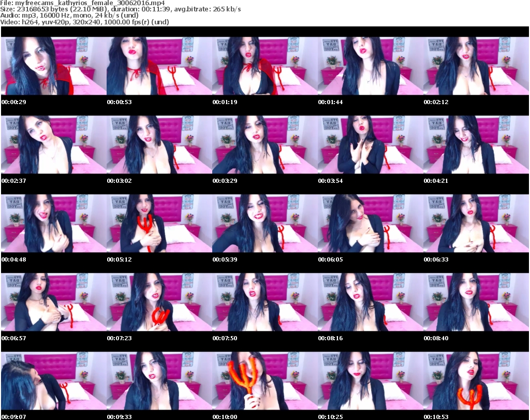Screen dimensions: 530x420
Task: Click the time caption 00:06:57
Action: pyautogui.click(x=14, y=338)
